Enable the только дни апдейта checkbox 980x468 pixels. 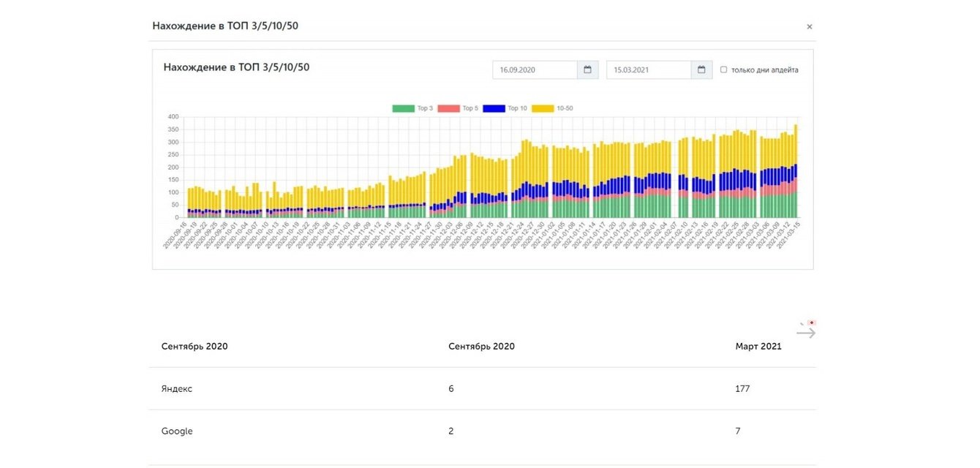(723, 70)
